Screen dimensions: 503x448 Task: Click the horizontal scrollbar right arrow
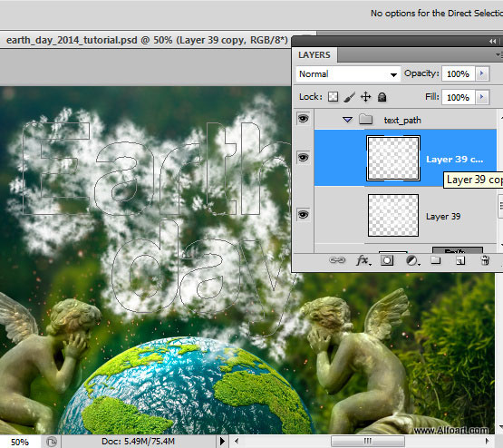click(x=488, y=441)
